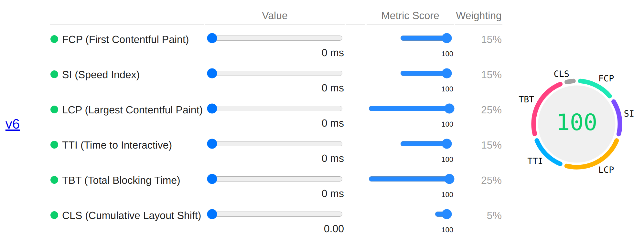Click the TTI value slider track

point(278,144)
